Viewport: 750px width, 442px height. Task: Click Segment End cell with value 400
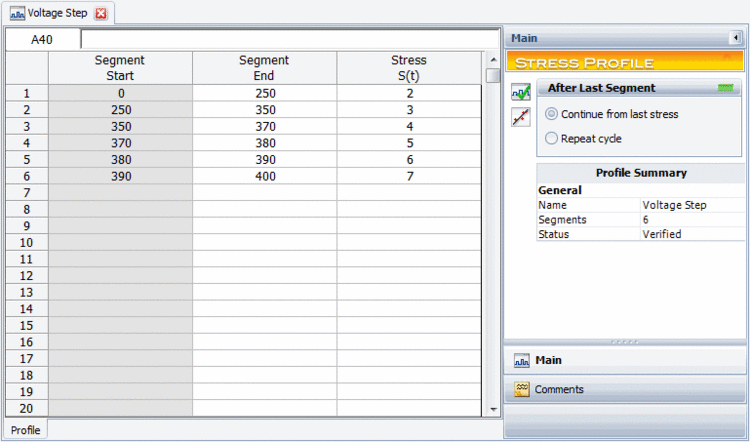coord(265,176)
